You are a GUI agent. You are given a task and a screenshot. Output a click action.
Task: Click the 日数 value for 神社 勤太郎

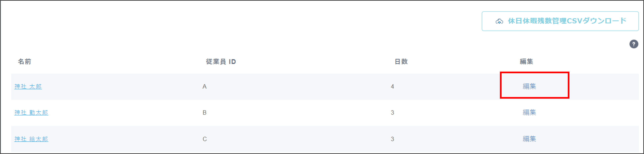(392, 113)
